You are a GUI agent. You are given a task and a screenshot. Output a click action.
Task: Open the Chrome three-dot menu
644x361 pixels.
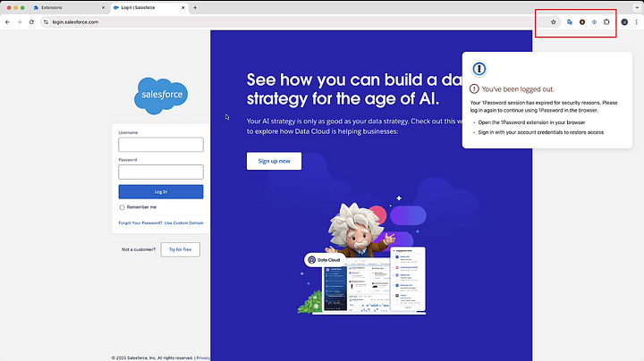(637, 22)
